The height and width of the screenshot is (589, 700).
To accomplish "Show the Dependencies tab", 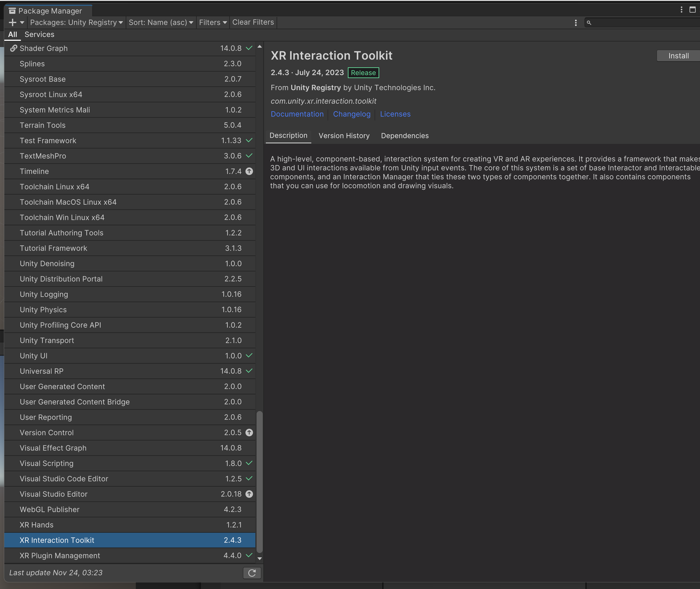I will pyautogui.click(x=405, y=136).
